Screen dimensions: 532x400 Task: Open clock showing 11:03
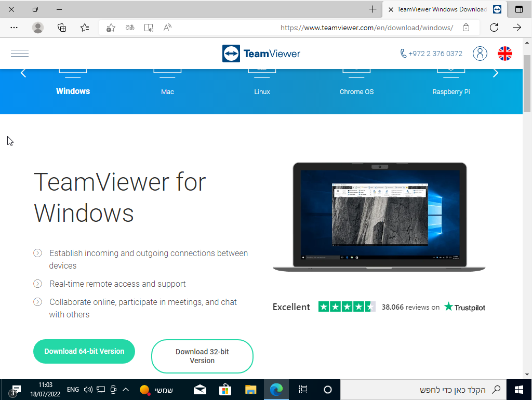(x=45, y=390)
